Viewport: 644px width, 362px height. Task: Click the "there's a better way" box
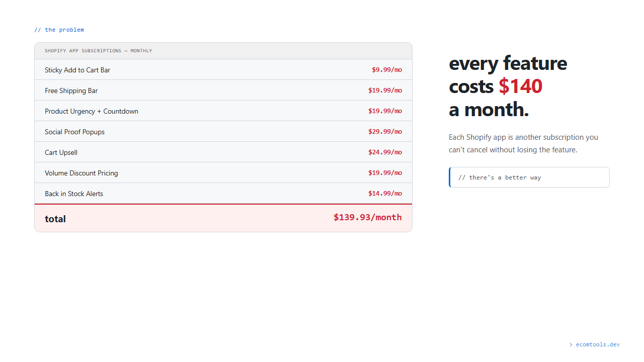pyautogui.click(x=529, y=177)
